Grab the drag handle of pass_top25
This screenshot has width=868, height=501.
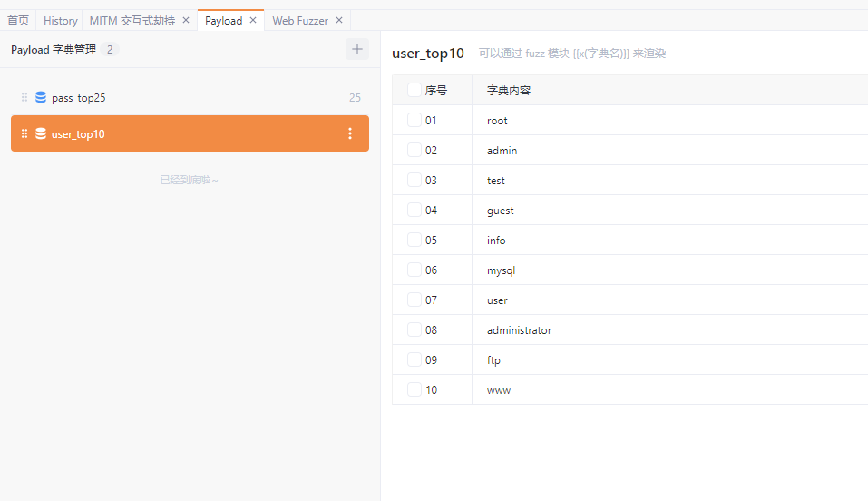pos(24,97)
